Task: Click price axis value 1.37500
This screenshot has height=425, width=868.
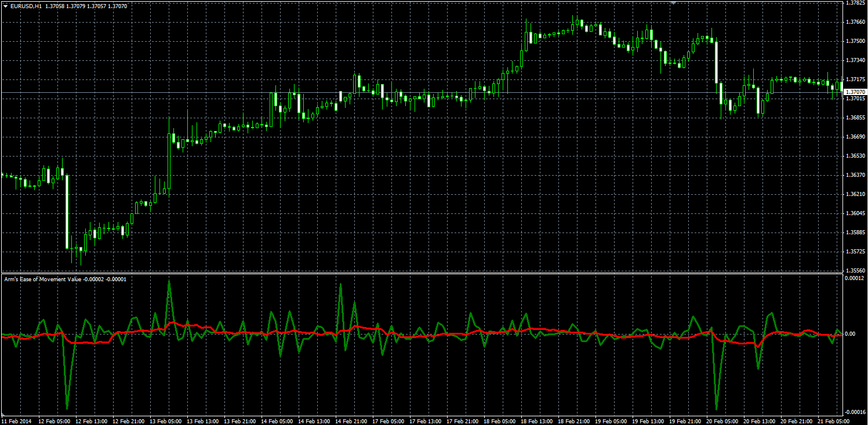Action: click(x=856, y=41)
